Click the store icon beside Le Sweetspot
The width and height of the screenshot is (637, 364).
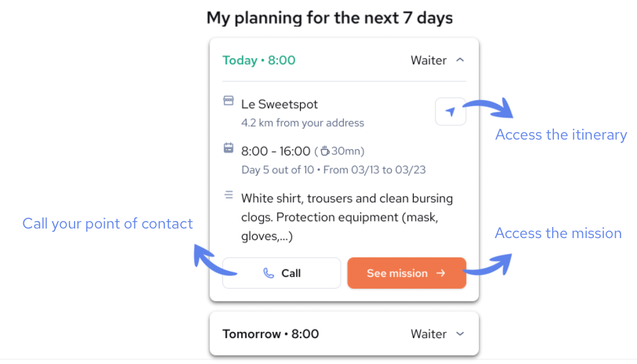click(x=229, y=101)
